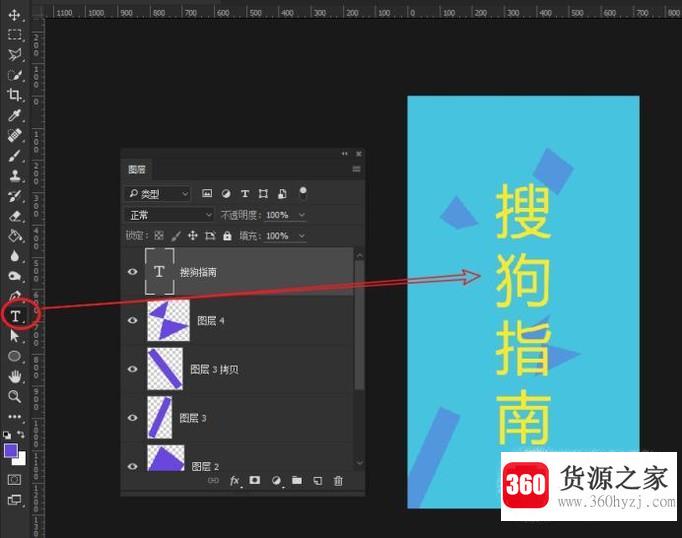
Task: Create a new layer
Action: coord(318,481)
